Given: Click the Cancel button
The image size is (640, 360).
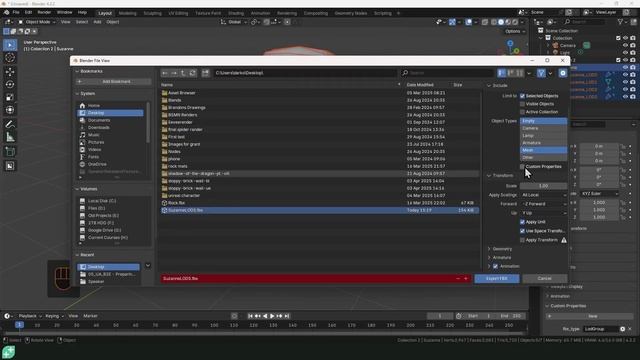Looking at the screenshot, I should point(544,279).
